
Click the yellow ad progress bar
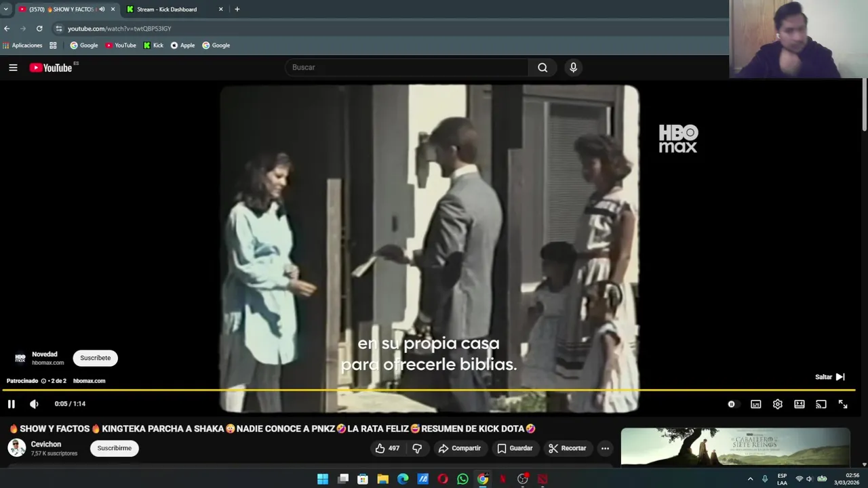point(429,390)
